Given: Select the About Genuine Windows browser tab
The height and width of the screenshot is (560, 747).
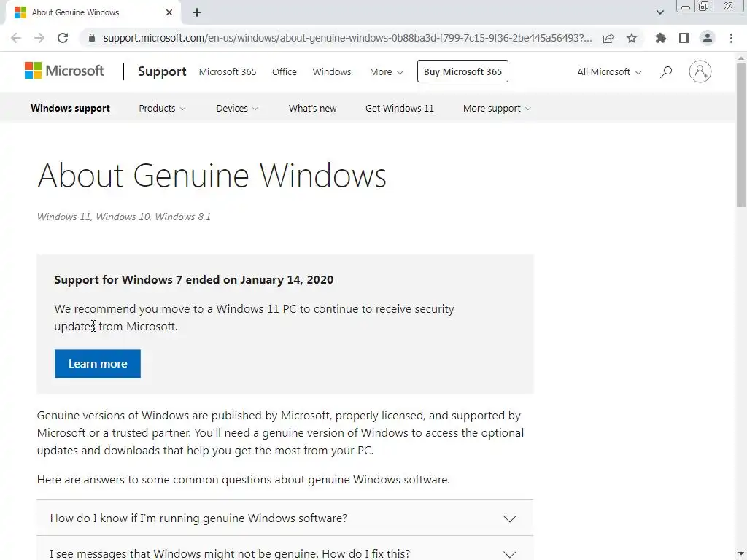Looking at the screenshot, I should (93, 12).
